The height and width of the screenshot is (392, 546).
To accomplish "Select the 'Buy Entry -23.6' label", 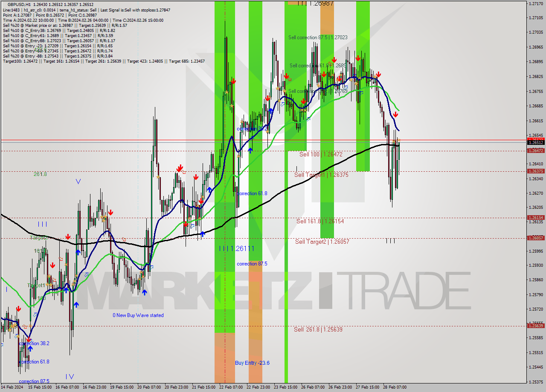I will pyautogui.click(x=252, y=363).
